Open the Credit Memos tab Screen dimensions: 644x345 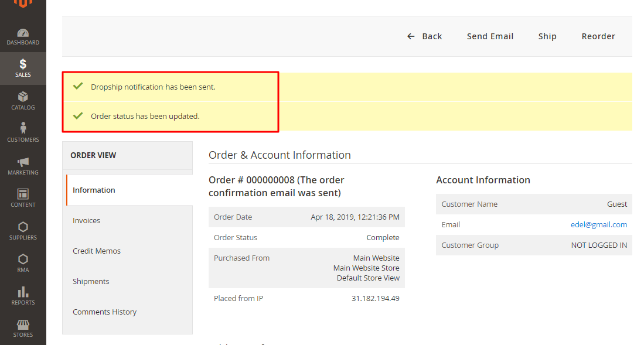pos(97,251)
